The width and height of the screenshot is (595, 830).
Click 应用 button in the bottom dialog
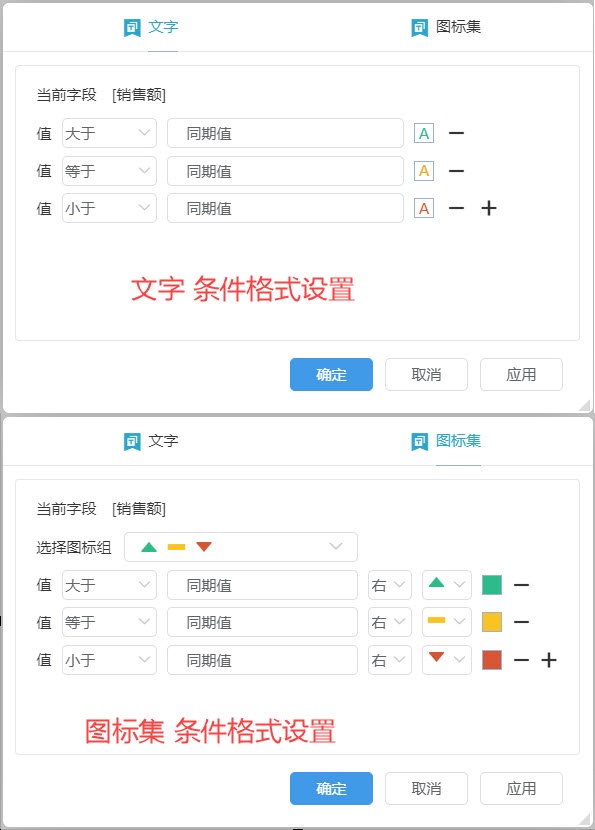click(x=521, y=789)
